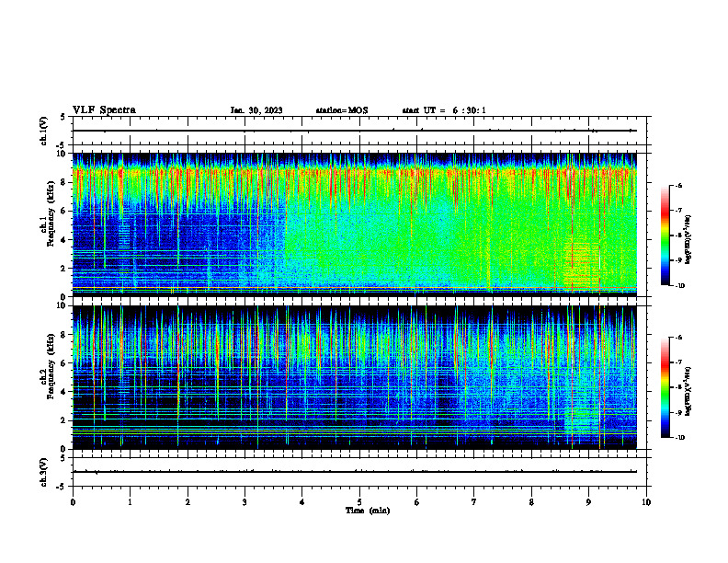The image size is (728, 563).
Task: Click the "2" tick on ch.1 frequency axis
Action: coord(63,268)
